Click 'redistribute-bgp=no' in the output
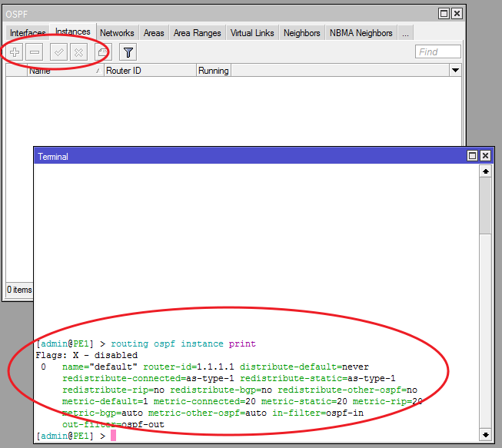 tap(221, 390)
